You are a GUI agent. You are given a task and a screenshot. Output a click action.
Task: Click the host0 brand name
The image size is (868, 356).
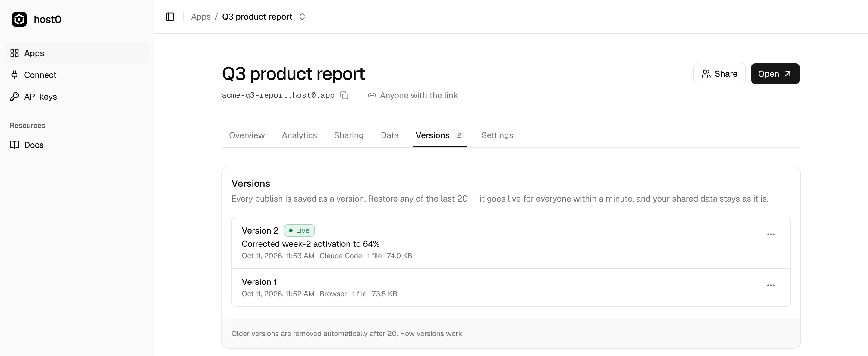(x=48, y=19)
